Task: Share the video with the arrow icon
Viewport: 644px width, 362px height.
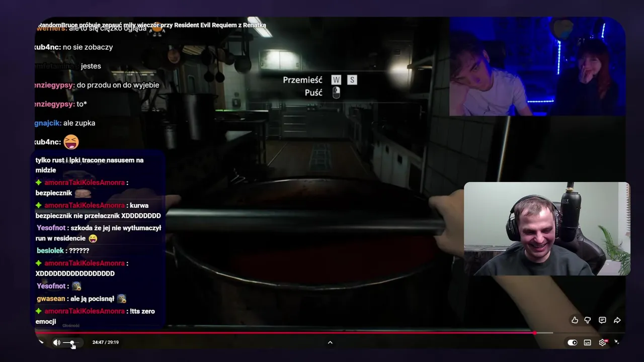Action: pyautogui.click(x=617, y=320)
